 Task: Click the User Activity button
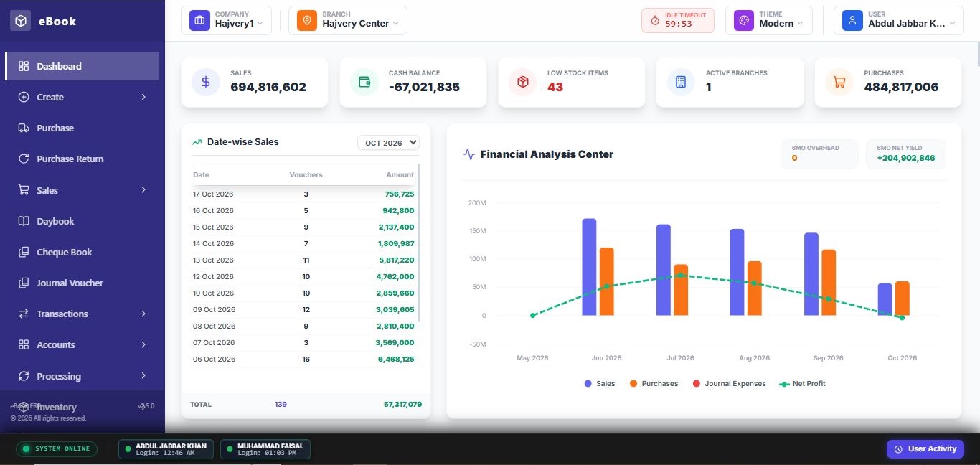click(925, 448)
